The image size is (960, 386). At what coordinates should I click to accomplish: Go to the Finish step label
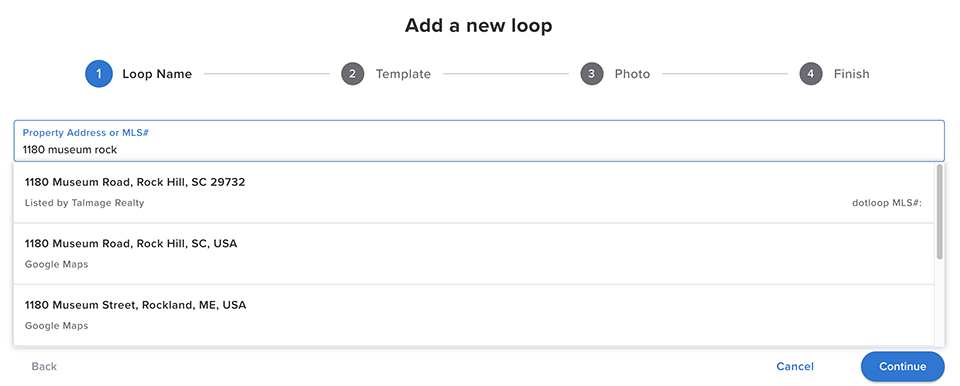[852, 74]
